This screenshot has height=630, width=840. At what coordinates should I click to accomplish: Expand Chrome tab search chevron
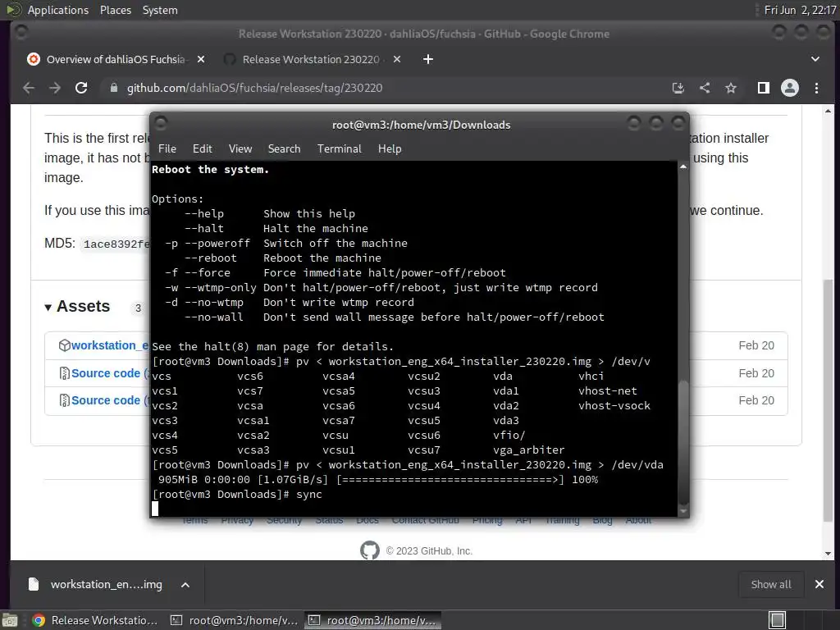815,59
